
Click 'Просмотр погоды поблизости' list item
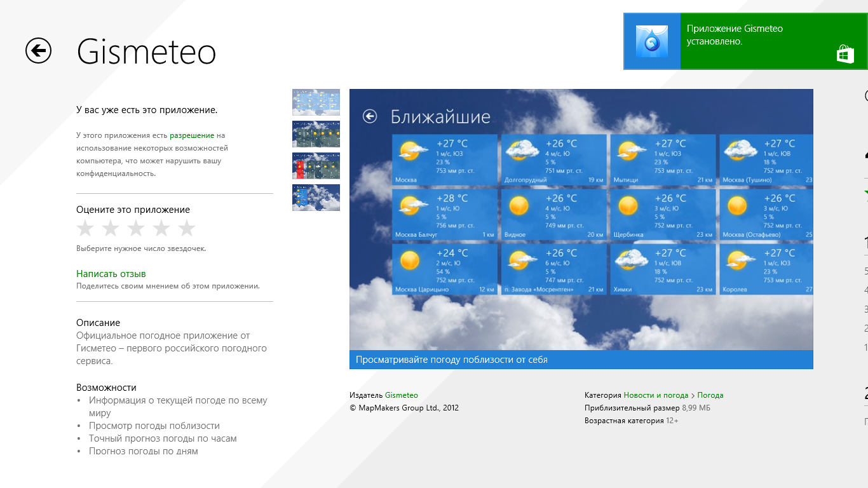[x=154, y=426]
